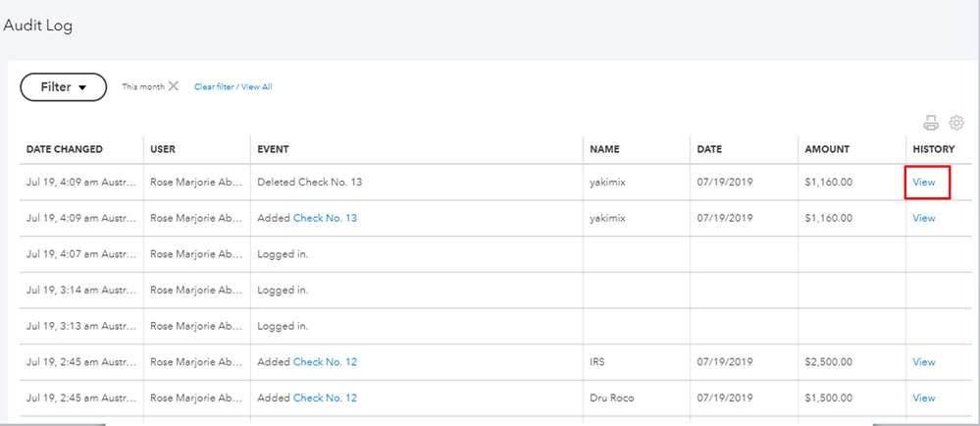Click the NAME column header
980x426 pixels.
click(x=604, y=149)
